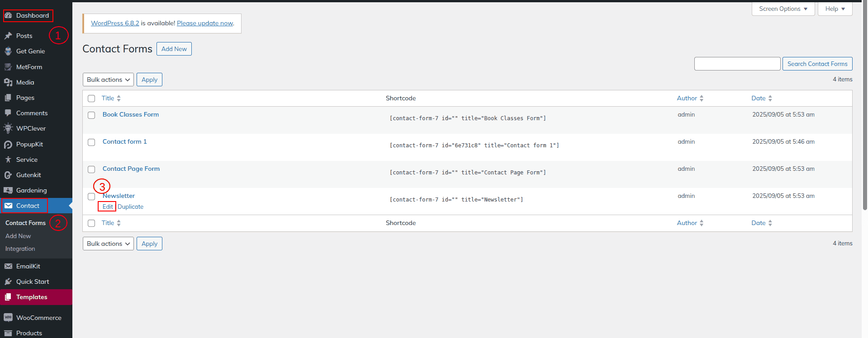868x338 pixels.
Task: Click the MetForm icon in sidebar
Action: (x=8, y=67)
